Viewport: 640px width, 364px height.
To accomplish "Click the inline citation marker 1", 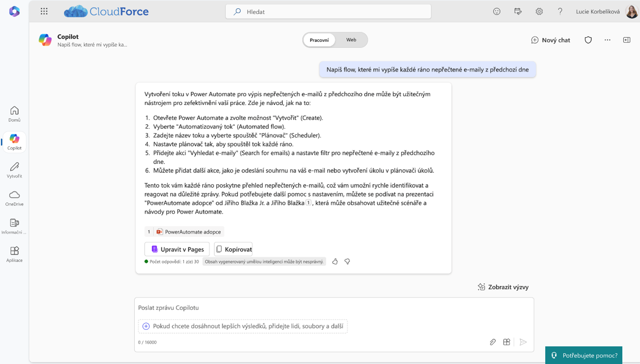I will coord(308,203).
